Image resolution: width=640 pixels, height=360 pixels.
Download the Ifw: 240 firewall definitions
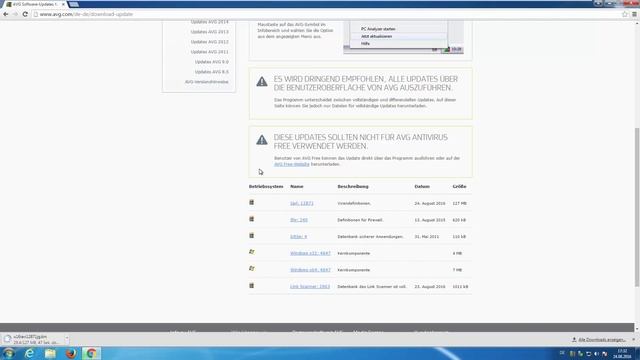(x=299, y=220)
